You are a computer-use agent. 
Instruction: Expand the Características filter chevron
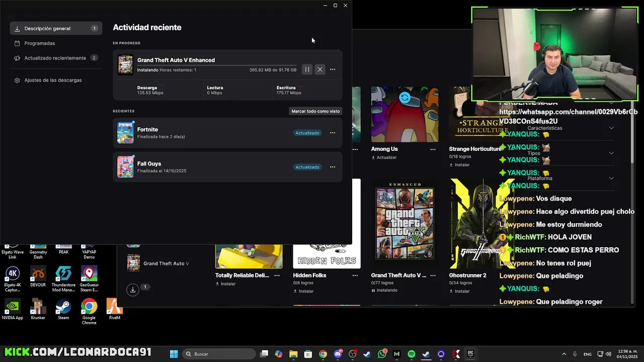pyautogui.click(x=611, y=128)
